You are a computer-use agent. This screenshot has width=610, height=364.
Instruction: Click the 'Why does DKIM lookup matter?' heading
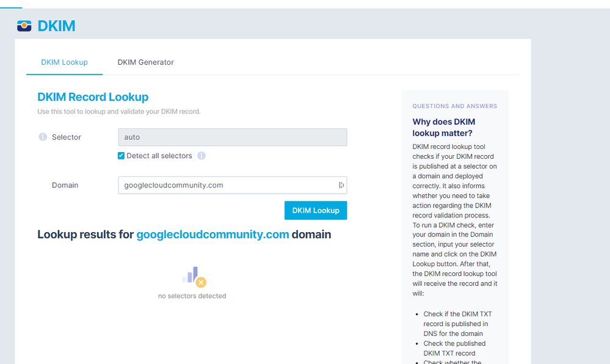click(x=443, y=127)
